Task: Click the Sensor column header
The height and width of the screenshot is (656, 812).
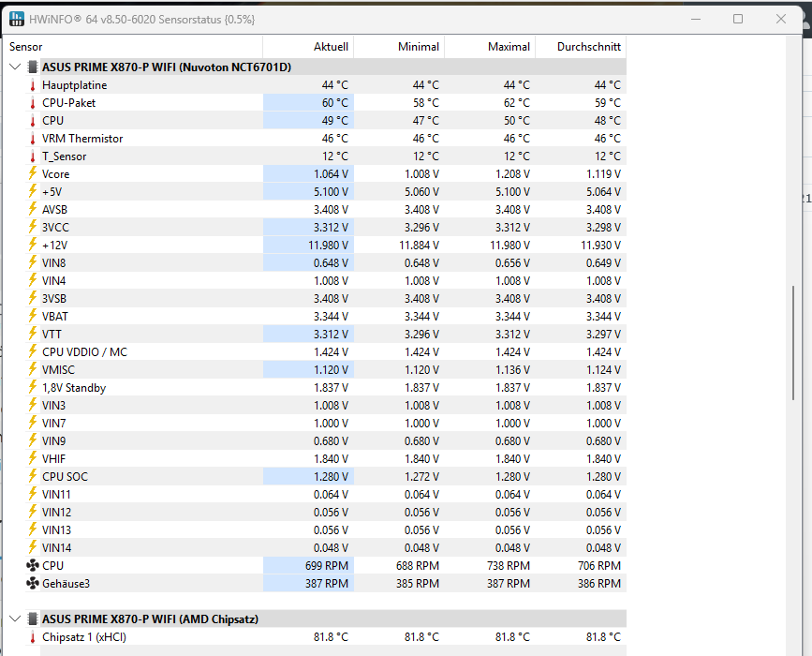Action: click(133, 47)
